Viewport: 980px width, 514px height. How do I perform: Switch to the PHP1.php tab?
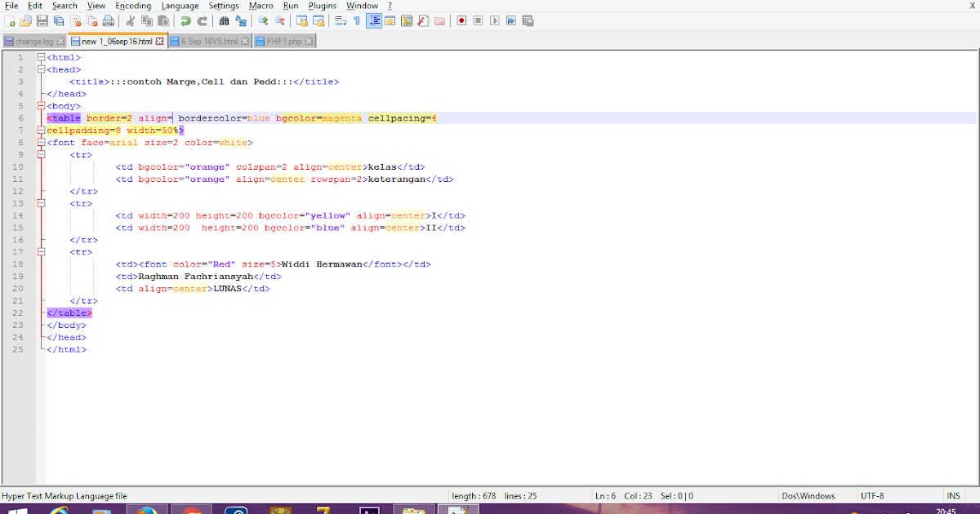click(283, 39)
